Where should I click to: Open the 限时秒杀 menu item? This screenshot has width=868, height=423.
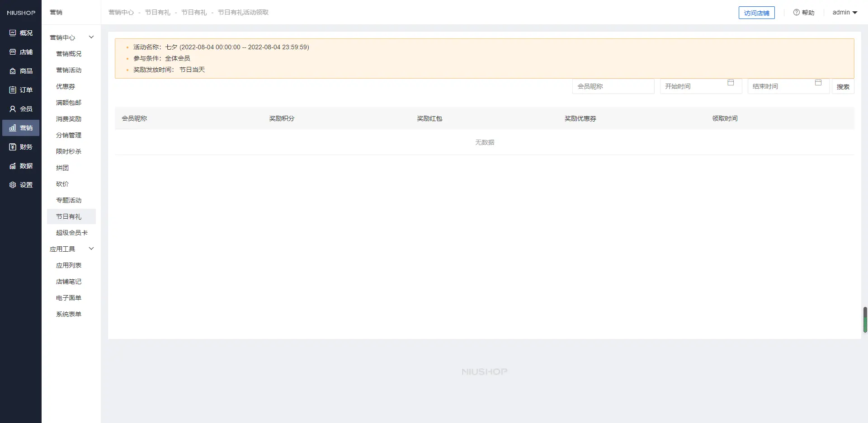[x=69, y=151]
